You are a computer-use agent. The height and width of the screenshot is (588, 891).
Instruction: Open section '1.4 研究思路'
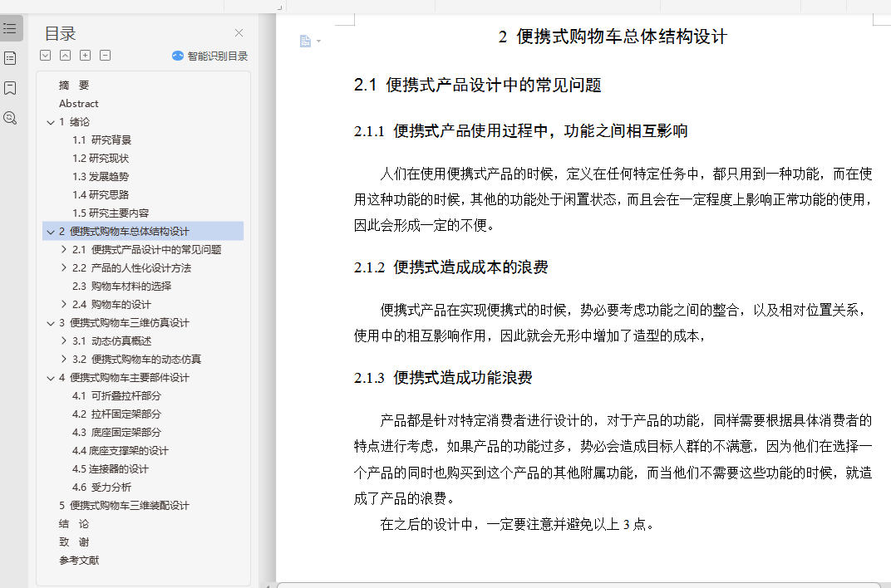pyautogui.click(x=101, y=194)
